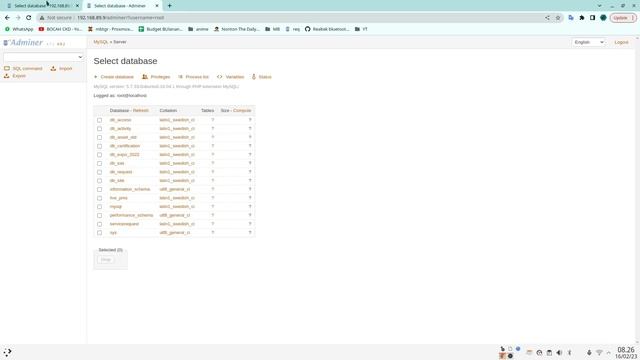The width and height of the screenshot is (640, 360).
Task: Check the information_schema database checkbox
Action: 100,189
